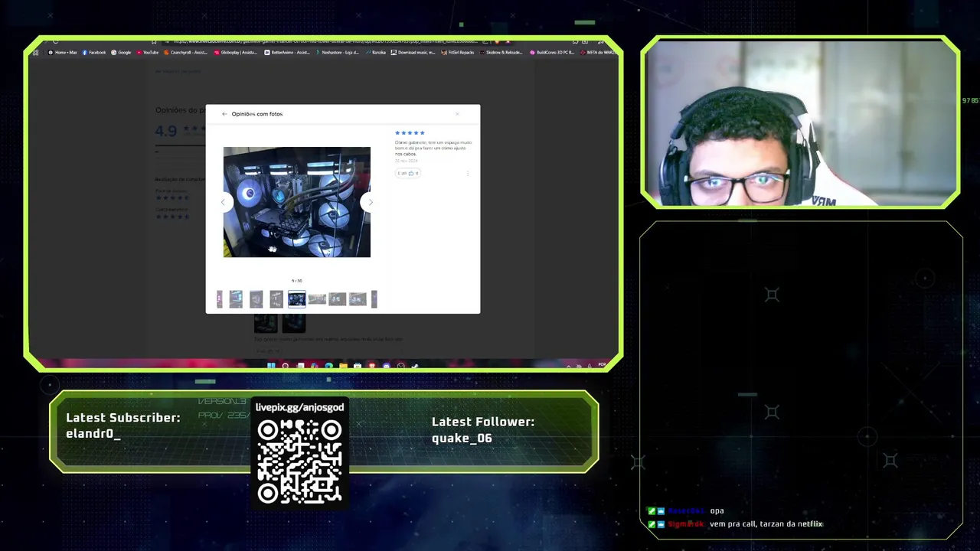The image size is (980, 551).
Task: Open the BetterAnime bookmark
Action: [287, 53]
